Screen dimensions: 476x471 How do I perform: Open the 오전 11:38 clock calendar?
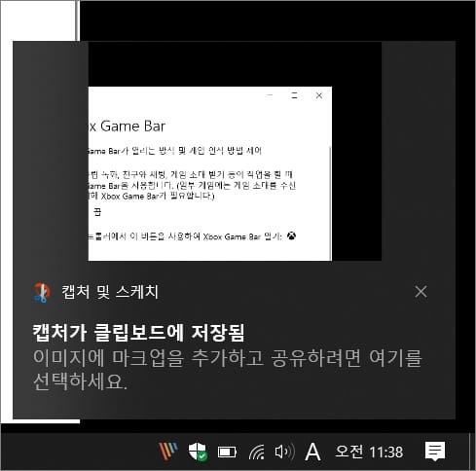point(369,452)
